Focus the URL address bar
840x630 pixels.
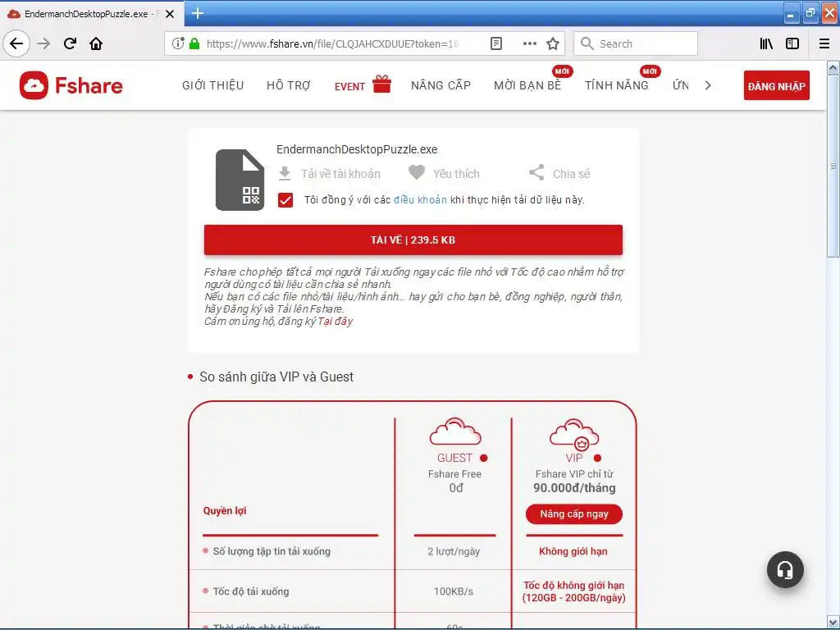(333, 43)
